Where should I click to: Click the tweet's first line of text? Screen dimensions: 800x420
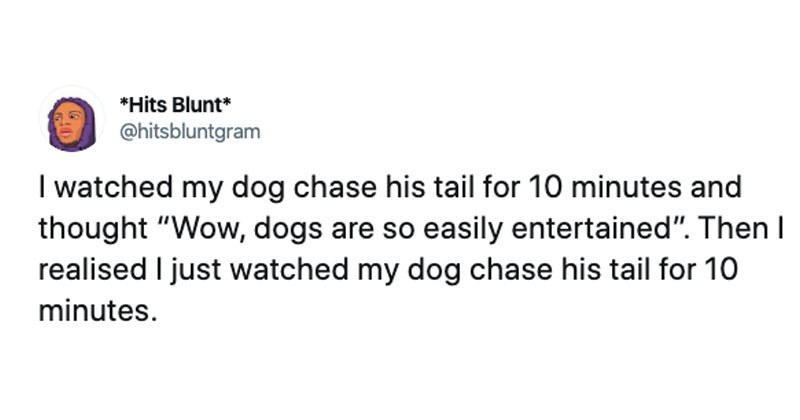[390, 187]
